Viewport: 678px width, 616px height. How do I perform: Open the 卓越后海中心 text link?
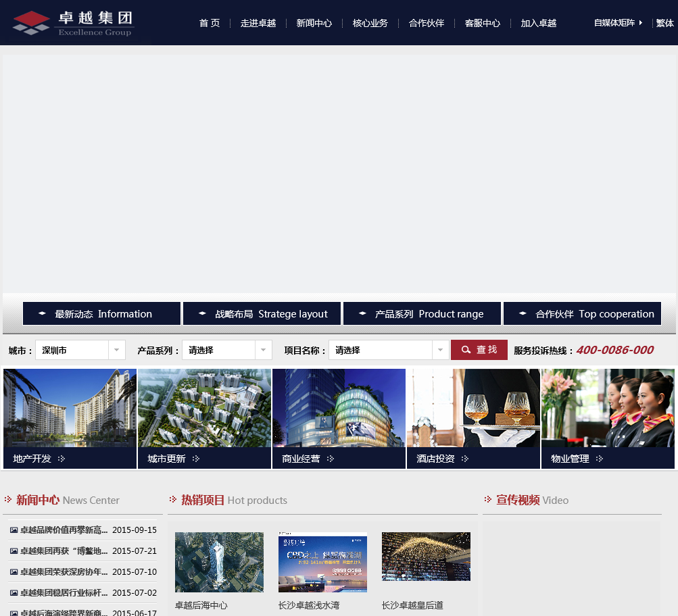click(201, 605)
